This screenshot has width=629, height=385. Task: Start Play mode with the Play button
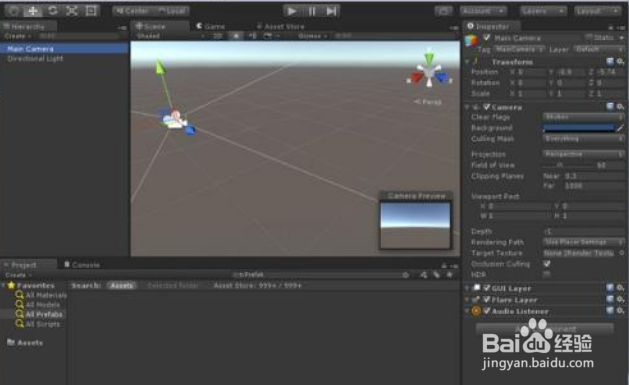292,11
